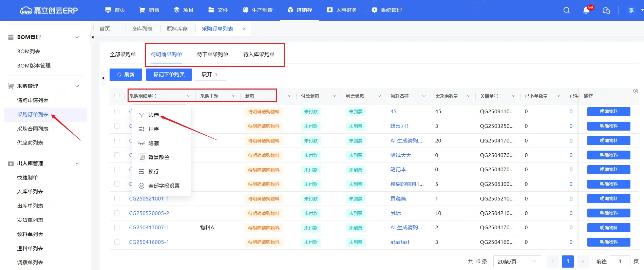The height and width of the screenshot is (270, 644).
Task: Collapse the left sidebar using the arrow handle
Action: pyautogui.click(x=92, y=37)
